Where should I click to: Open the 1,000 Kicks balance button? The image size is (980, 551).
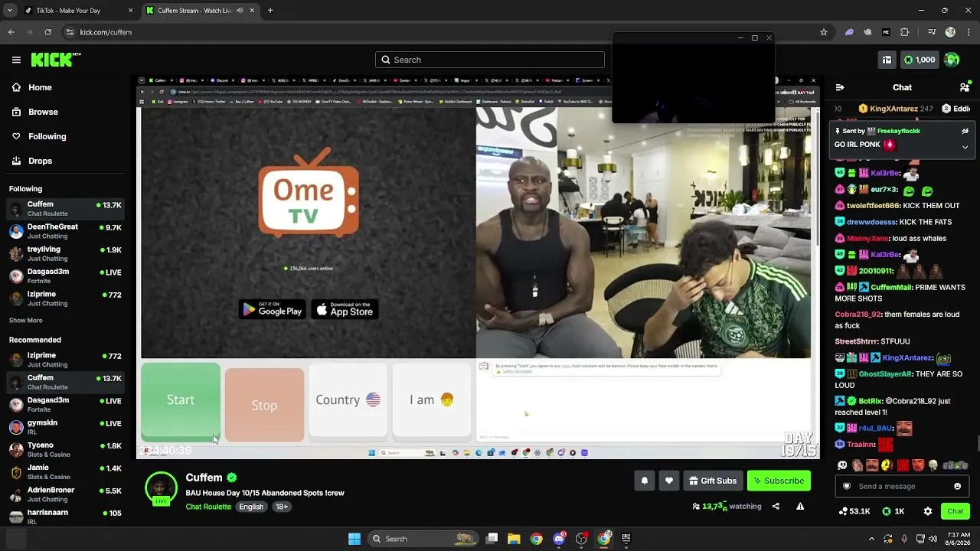919,60
